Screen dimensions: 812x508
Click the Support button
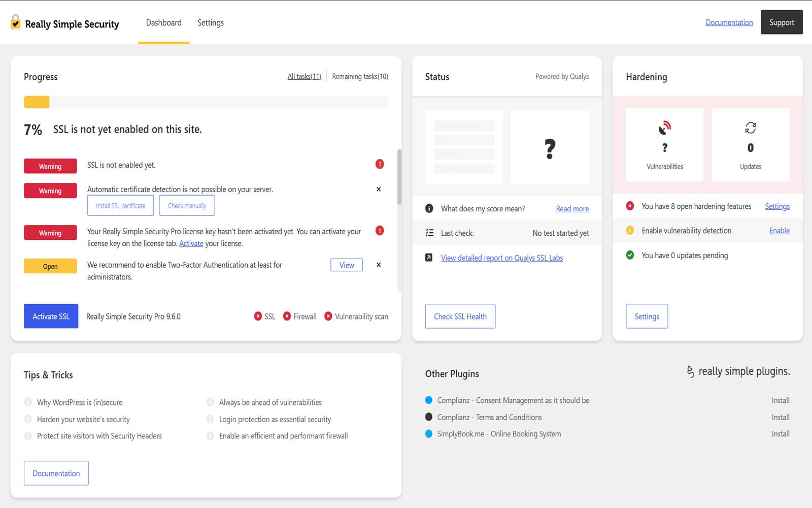pos(782,22)
